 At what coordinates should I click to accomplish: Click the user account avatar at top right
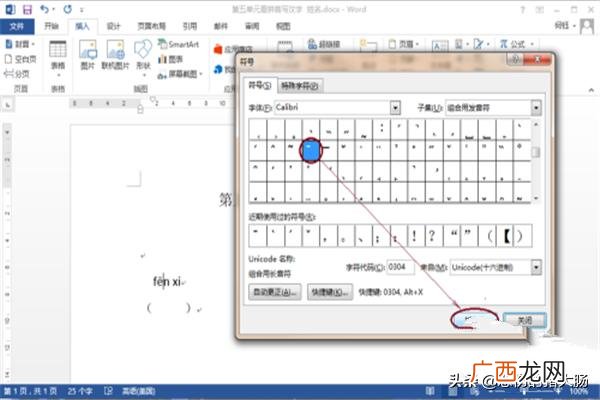(587, 26)
